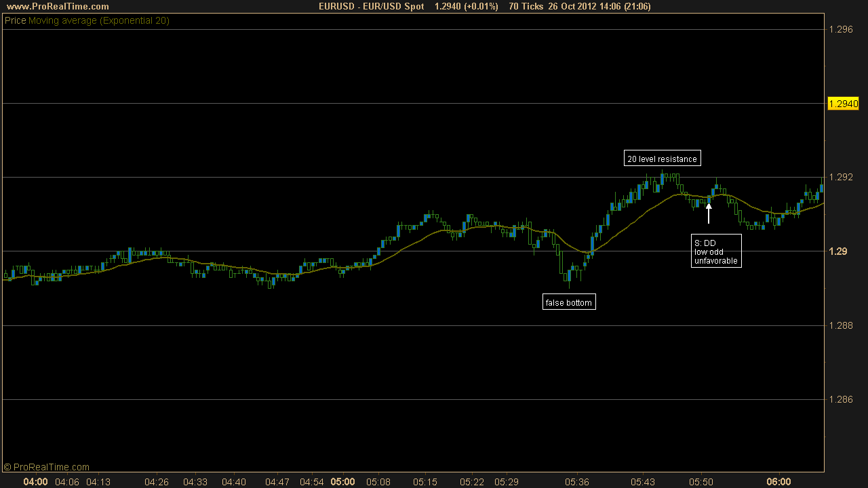Click the 1.288 price axis label

point(841,325)
